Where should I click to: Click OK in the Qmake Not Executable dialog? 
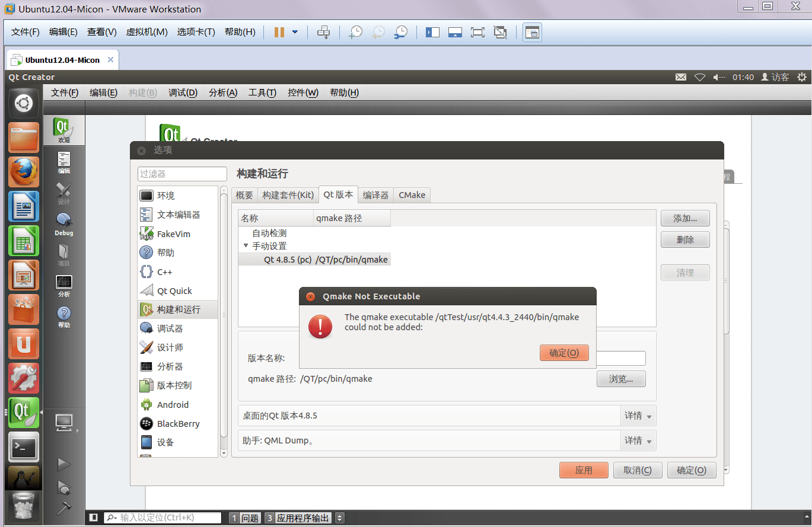tap(564, 353)
